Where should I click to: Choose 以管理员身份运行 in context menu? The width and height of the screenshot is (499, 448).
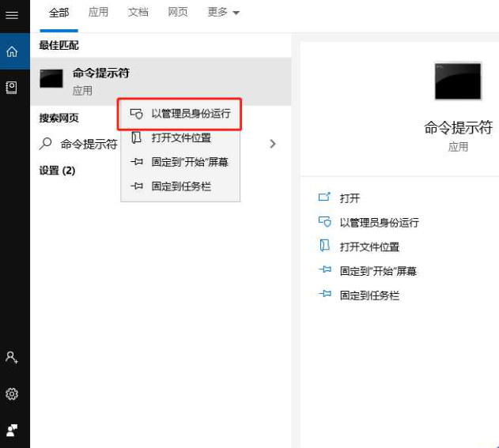[180, 114]
